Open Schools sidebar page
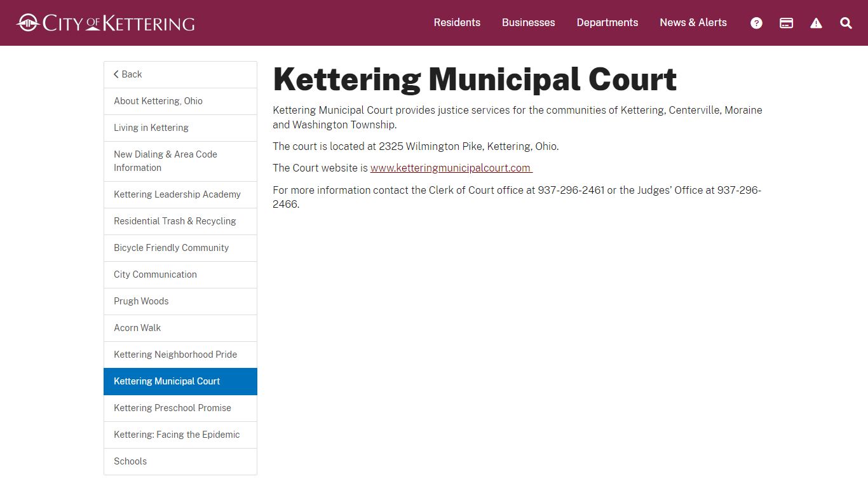Viewport: 868px width, 488px height. point(180,461)
